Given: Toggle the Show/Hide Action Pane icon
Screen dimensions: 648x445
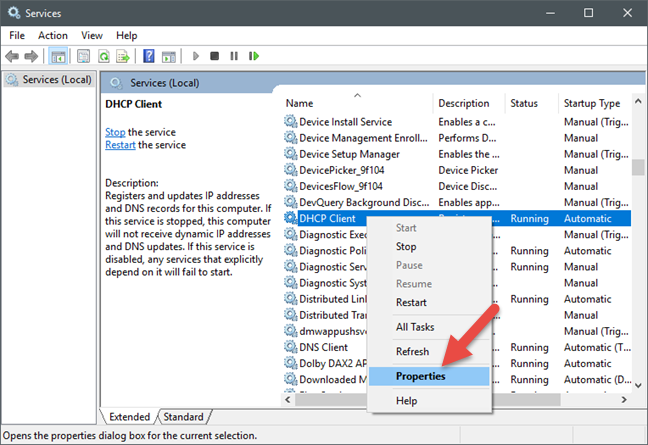Looking at the screenshot, I should [169, 56].
